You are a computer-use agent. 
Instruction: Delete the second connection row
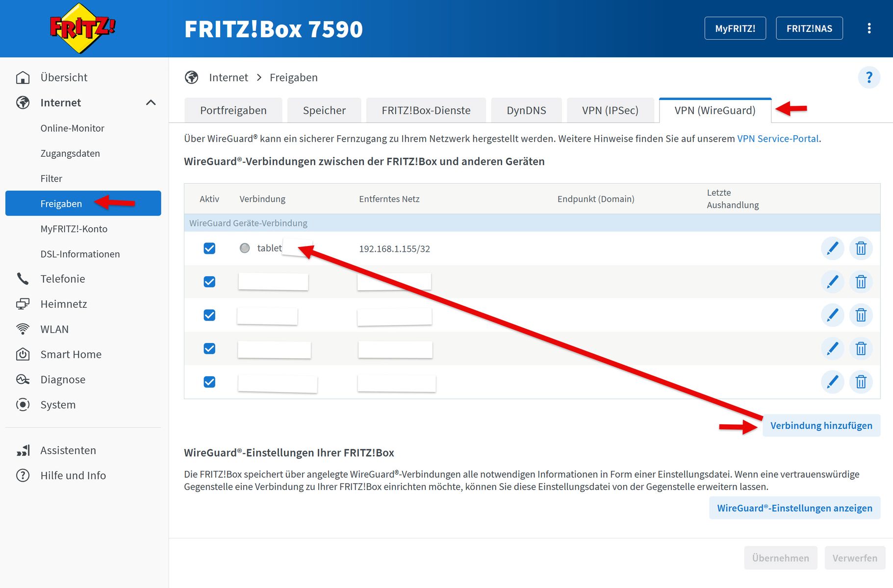[x=861, y=282]
